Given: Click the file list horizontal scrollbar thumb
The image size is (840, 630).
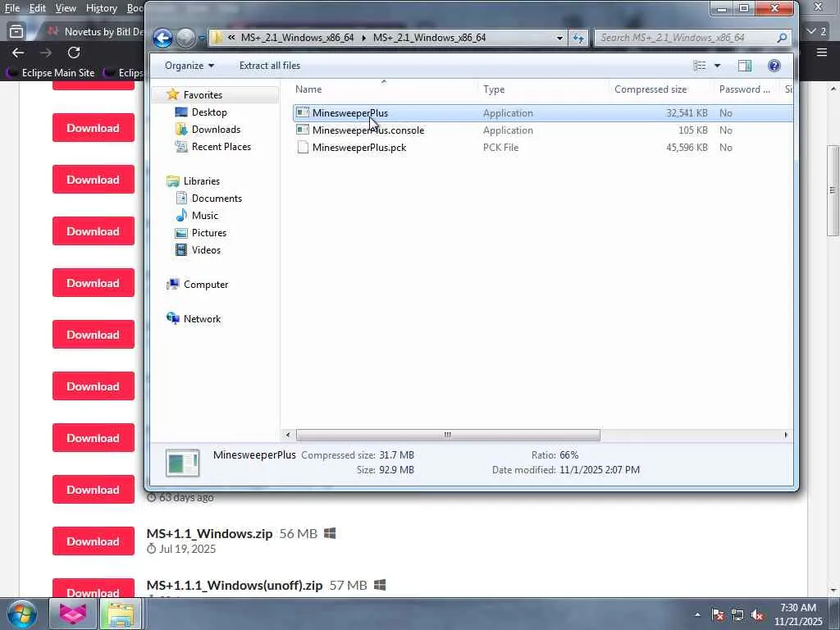Looking at the screenshot, I should click(448, 435).
